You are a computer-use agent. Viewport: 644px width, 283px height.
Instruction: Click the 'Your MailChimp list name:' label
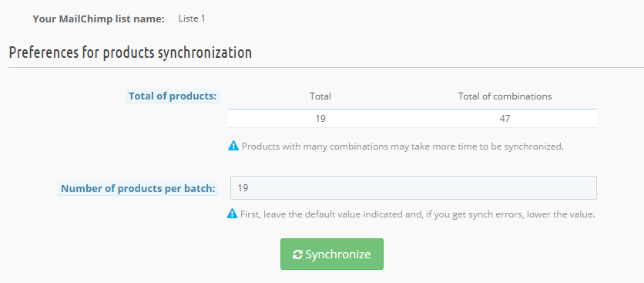(x=99, y=19)
